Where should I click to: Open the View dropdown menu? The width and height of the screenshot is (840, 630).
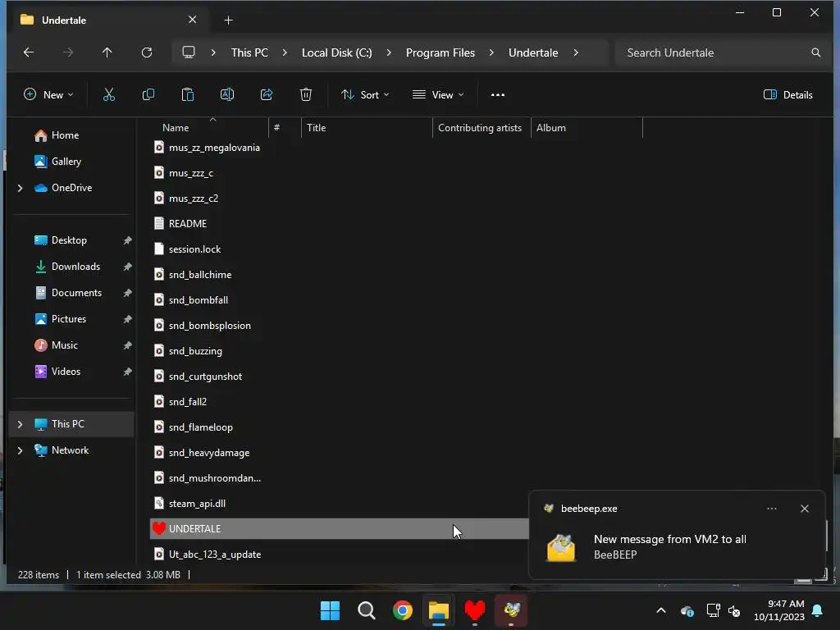coord(438,95)
